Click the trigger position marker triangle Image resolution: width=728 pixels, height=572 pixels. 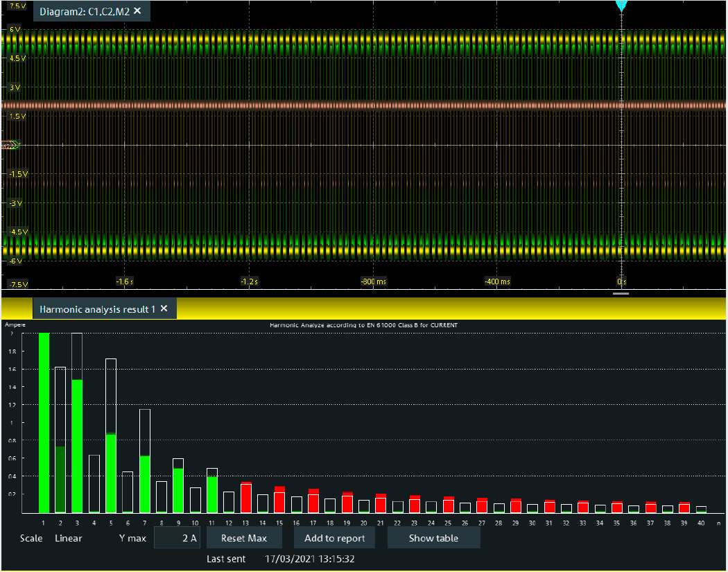[622, 6]
